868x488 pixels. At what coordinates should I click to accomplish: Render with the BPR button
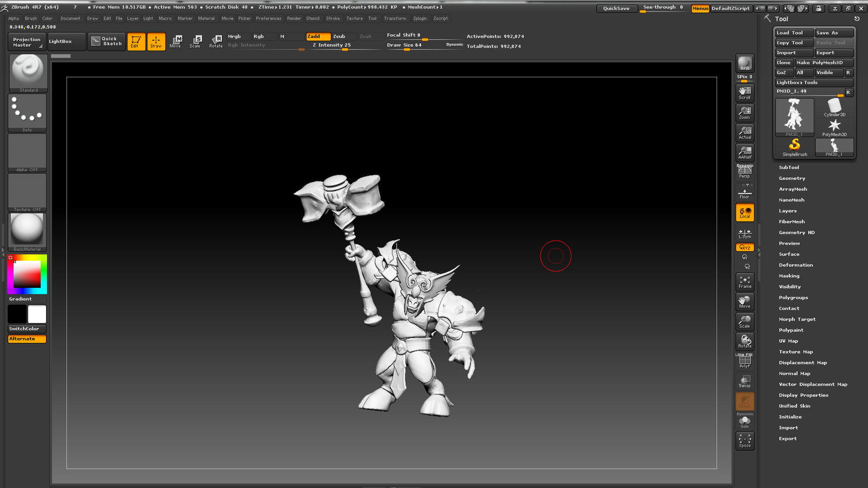tap(745, 63)
